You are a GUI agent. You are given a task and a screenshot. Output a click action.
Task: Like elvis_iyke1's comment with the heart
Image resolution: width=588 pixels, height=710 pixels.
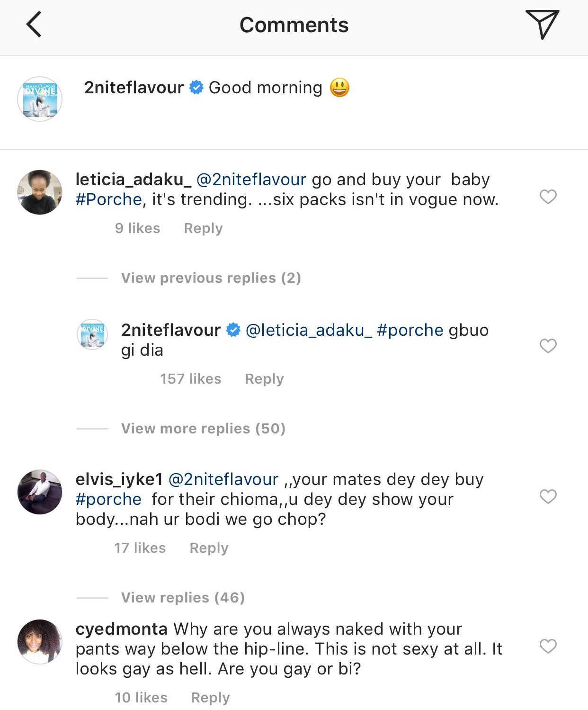(548, 496)
